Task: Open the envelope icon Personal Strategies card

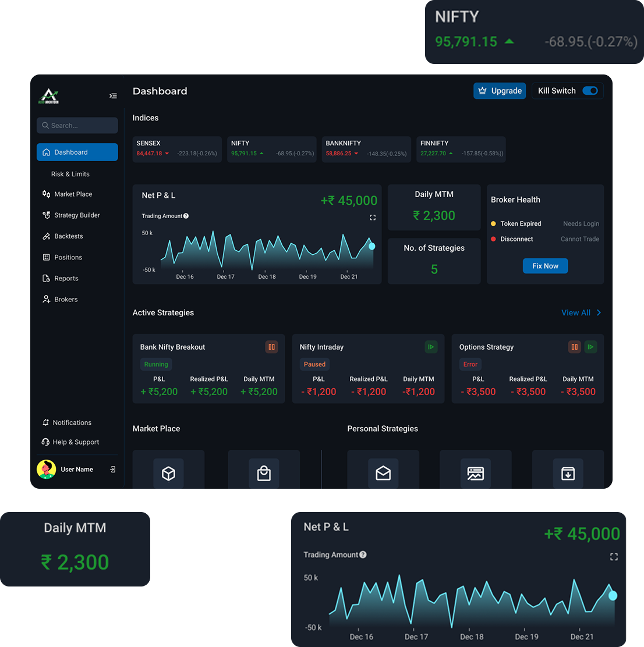Action: click(x=383, y=473)
